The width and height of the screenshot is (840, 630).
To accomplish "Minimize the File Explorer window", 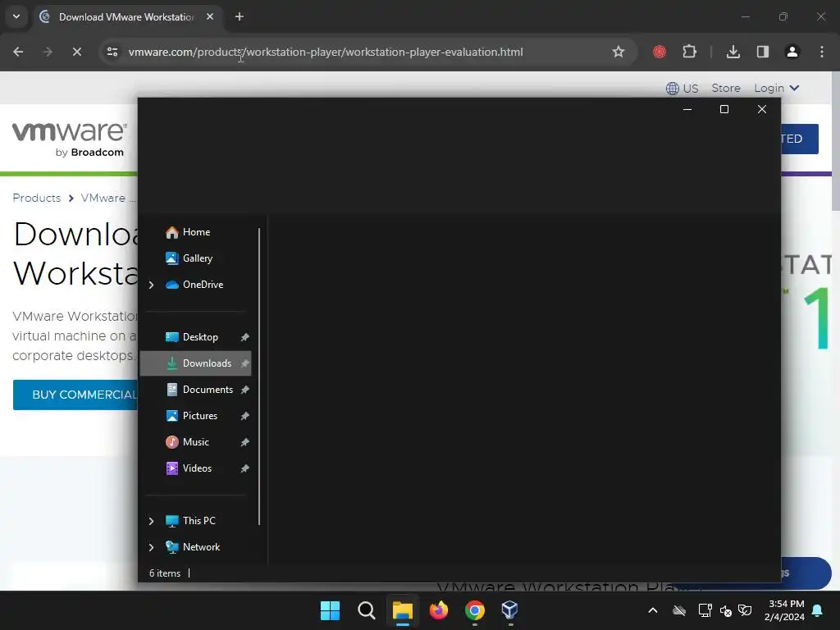I will click(687, 109).
